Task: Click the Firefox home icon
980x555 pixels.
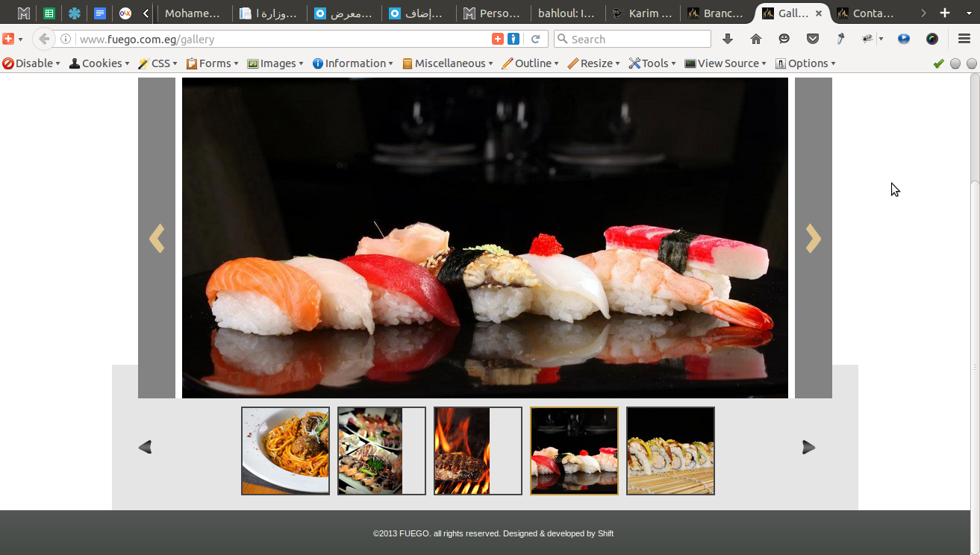Action: [x=756, y=39]
